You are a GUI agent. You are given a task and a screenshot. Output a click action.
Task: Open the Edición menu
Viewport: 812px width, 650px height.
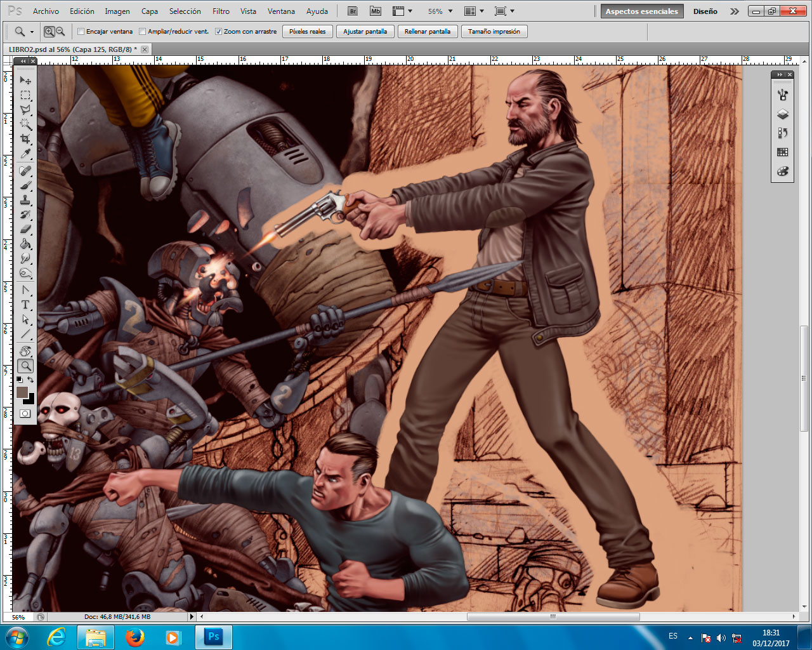coord(82,11)
